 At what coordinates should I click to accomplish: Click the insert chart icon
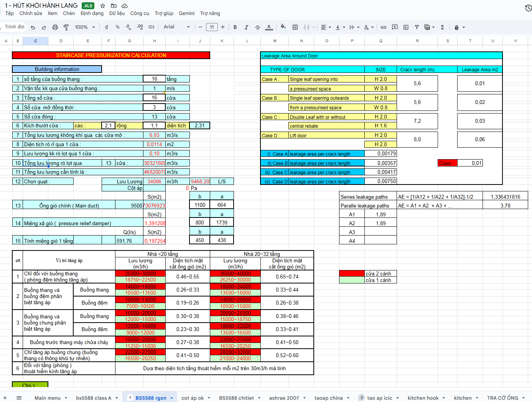(406, 27)
